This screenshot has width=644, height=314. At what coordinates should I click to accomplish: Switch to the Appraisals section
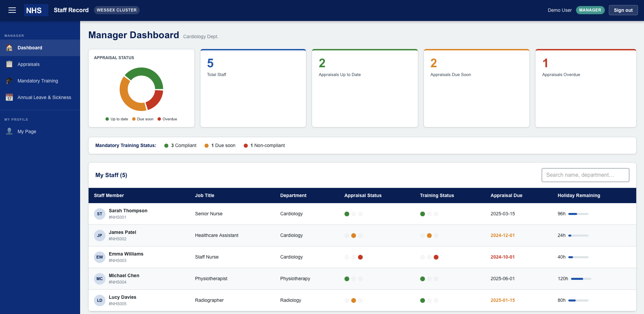[x=28, y=64]
